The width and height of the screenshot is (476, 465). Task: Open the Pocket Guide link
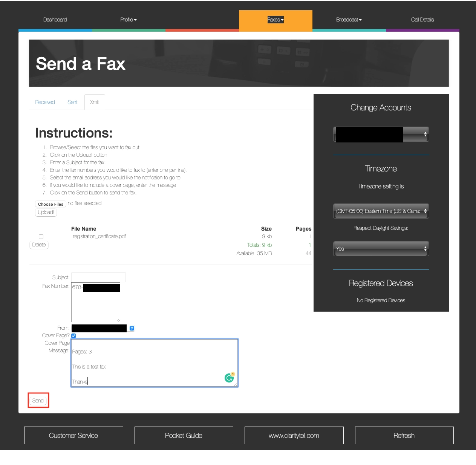184,436
